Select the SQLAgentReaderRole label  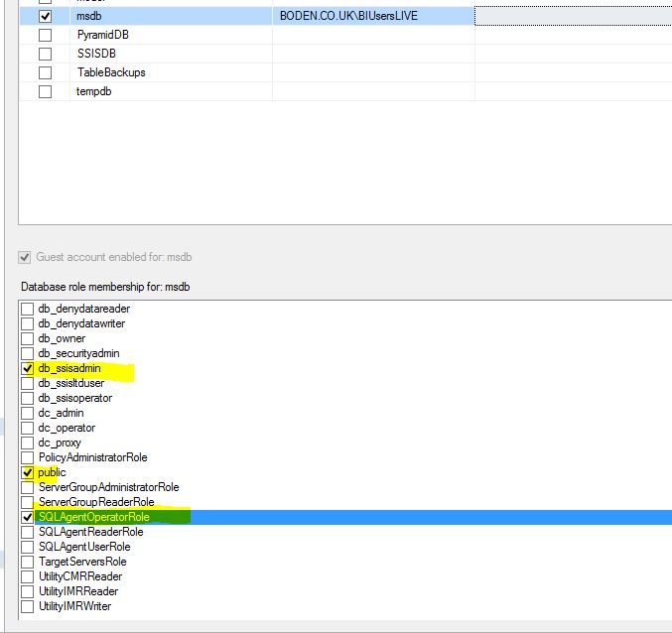coord(91,532)
